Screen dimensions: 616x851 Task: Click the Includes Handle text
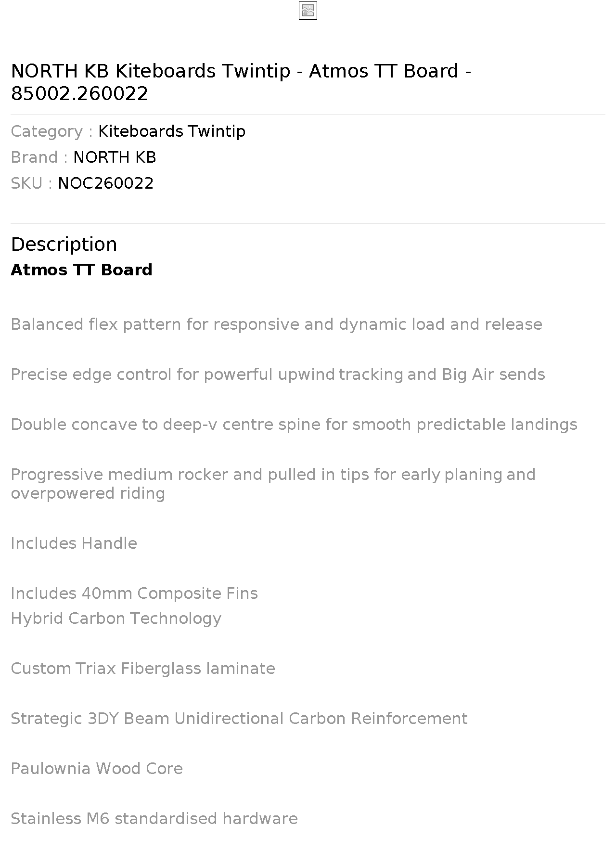(x=74, y=543)
